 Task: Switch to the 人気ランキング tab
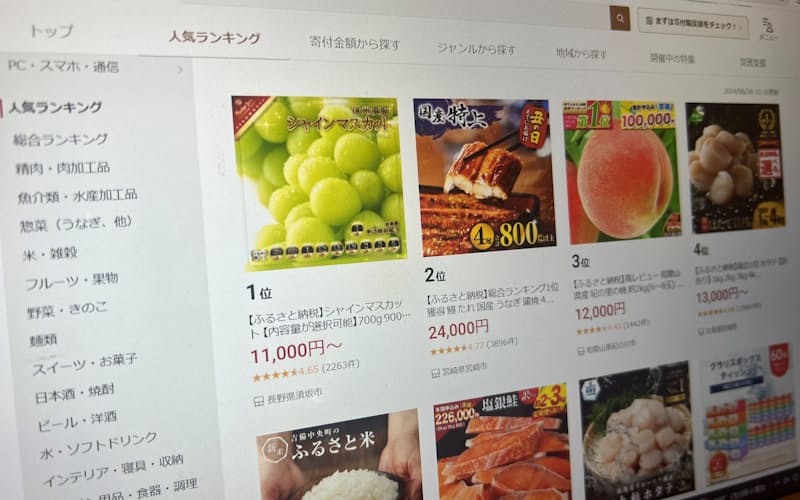click(215, 37)
